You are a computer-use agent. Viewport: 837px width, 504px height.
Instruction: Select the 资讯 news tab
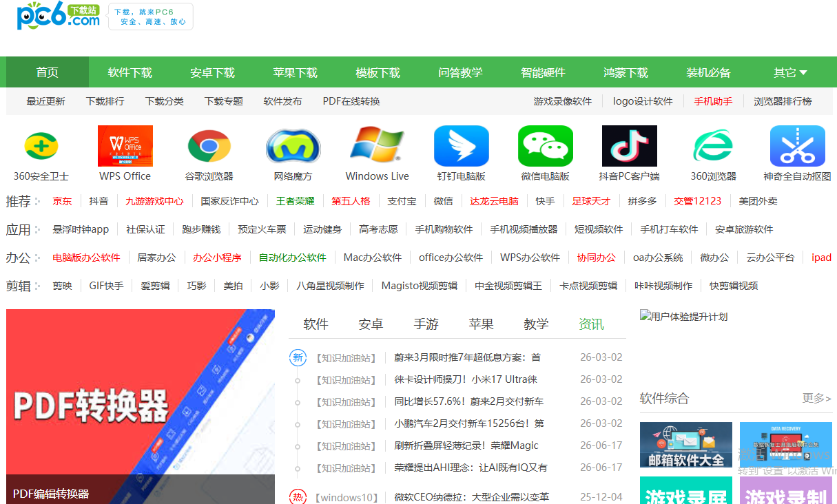(x=592, y=324)
